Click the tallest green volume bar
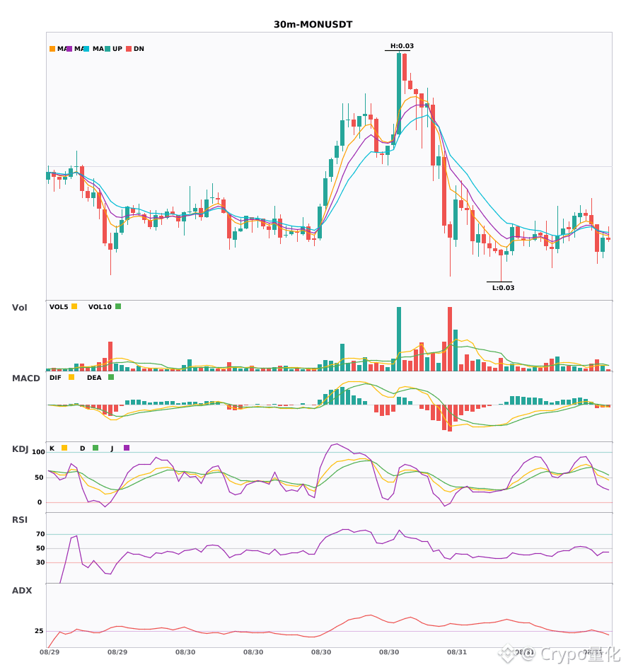 click(x=399, y=339)
